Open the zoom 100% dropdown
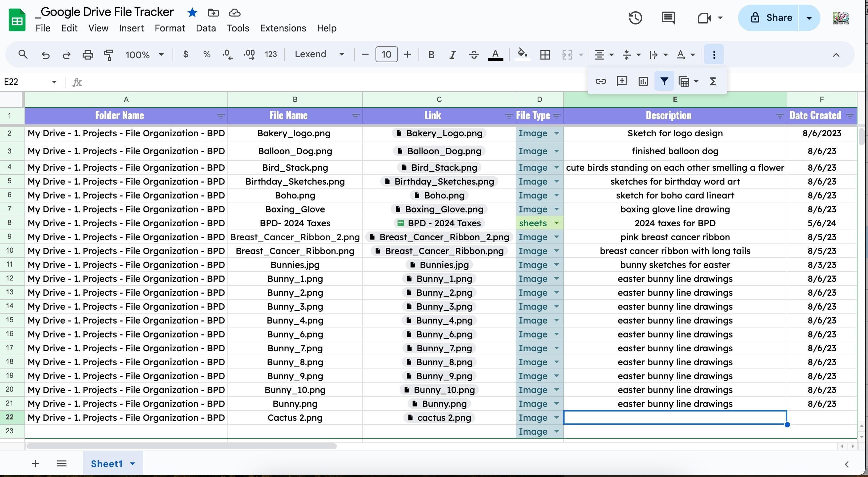Image resolution: width=868 pixels, height=477 pixels. point(144,55)
